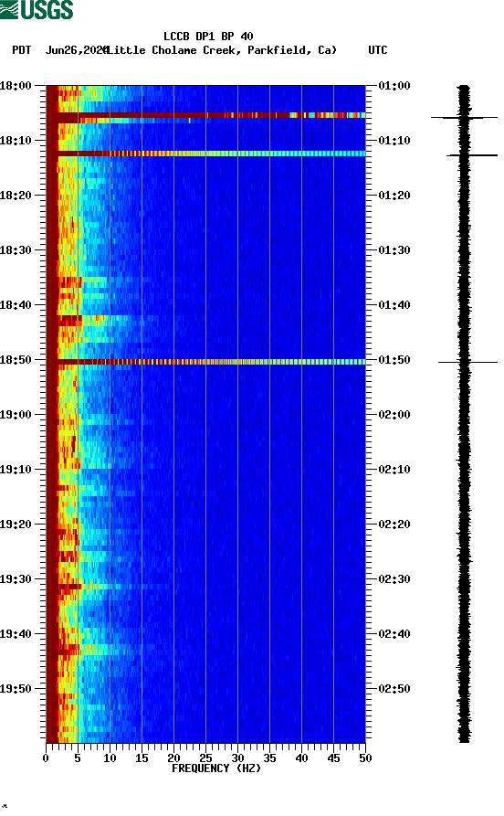Viewport: 504px width, 816px height.
Task: Click the 'FREQUENCY (HZ)' axis label
Action: pyautogui.click(x=215, y=768)
